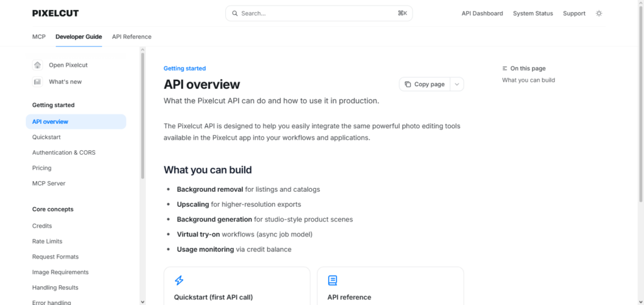View What's new in sidebar
The image size is (644, 305).
[x=65, y=82]
